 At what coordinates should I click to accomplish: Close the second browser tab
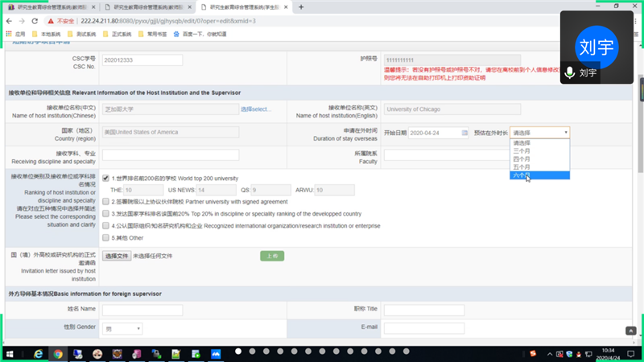pos(189,7)
